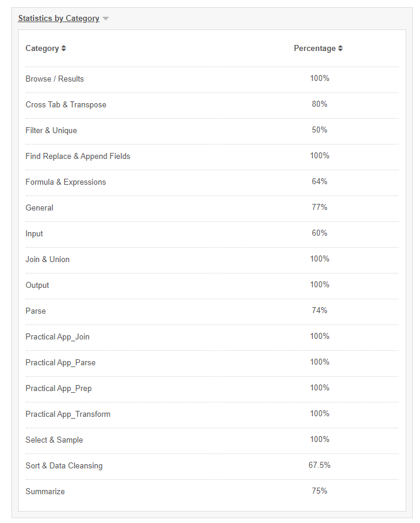The height and width of the screenshot is (523, 420).
Task: View the Input category details
Action: coord(34,233)
